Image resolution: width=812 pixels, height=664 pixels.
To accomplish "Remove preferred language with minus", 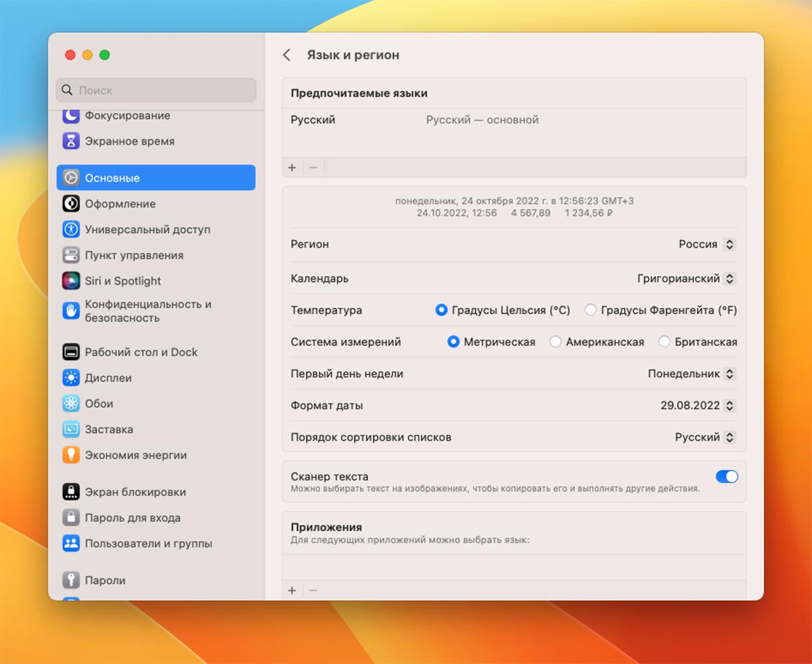I will coord(313,167).
